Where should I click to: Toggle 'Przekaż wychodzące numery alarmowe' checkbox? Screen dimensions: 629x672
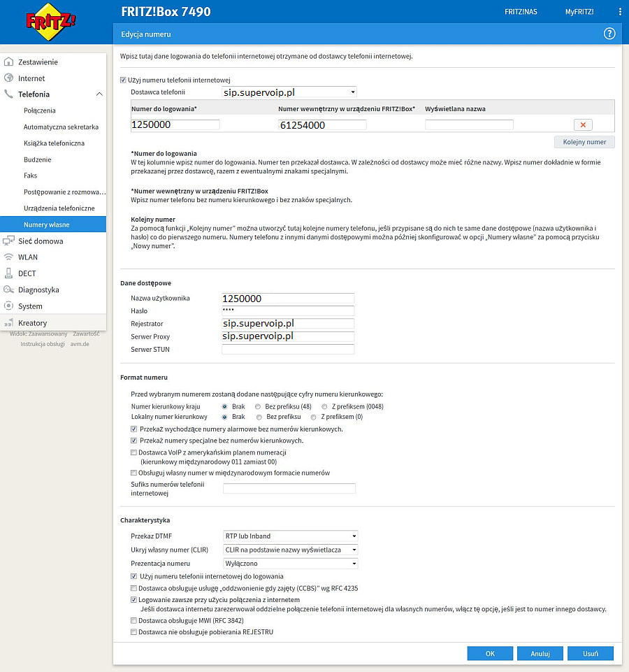pos(133,429)
